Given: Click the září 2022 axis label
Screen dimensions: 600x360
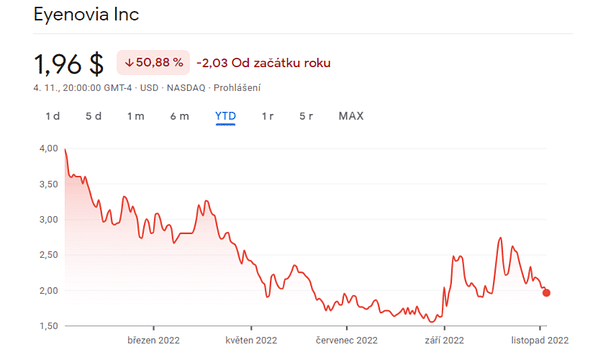Looking at the screenshot, I should point(444,340).
